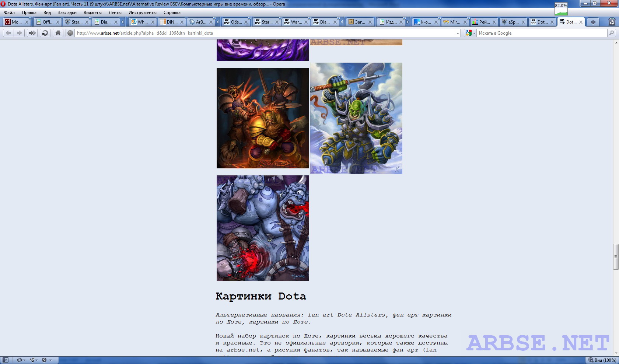Click the search magnifier button

[x=612, y=33]
